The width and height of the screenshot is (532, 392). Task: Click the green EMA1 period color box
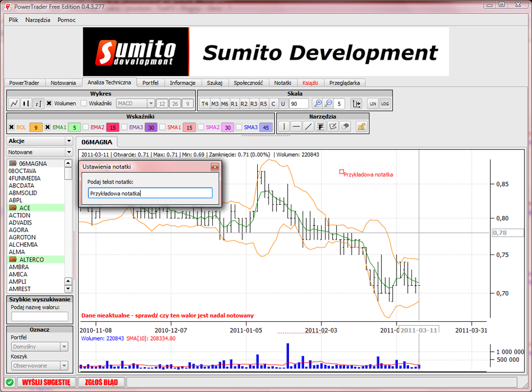[74, 128]
